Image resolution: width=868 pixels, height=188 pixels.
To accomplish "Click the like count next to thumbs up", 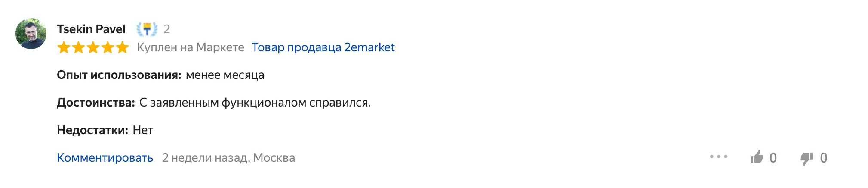I will [x=773, y=158].
